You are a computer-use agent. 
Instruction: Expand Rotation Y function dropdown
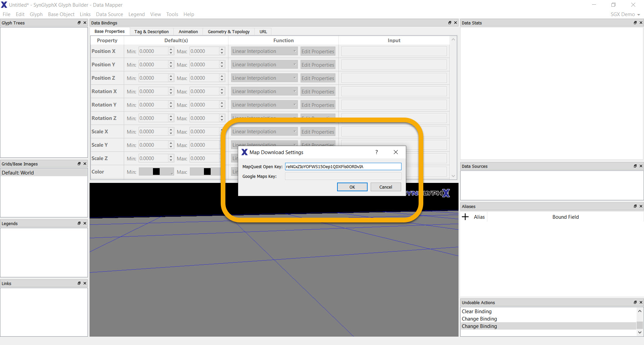coord(264,105)
